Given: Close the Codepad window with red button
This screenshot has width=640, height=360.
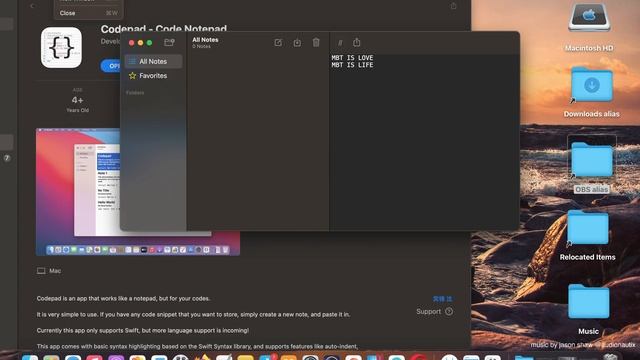Looking at the screenshot, I should [131, 42].
